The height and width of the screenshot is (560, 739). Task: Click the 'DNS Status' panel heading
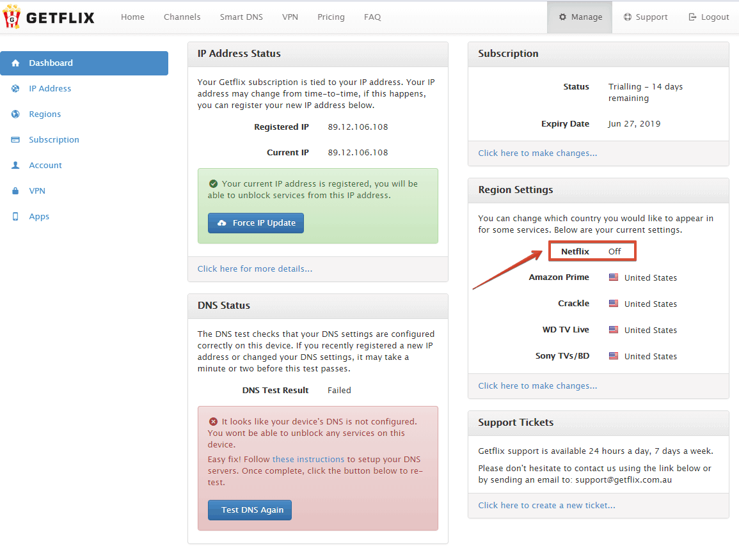[224, 306]
